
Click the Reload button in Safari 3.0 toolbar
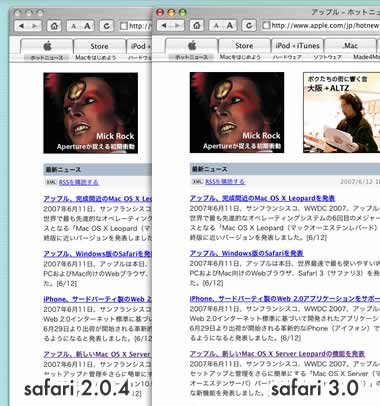pyautogui.click(x=249, y=25)
